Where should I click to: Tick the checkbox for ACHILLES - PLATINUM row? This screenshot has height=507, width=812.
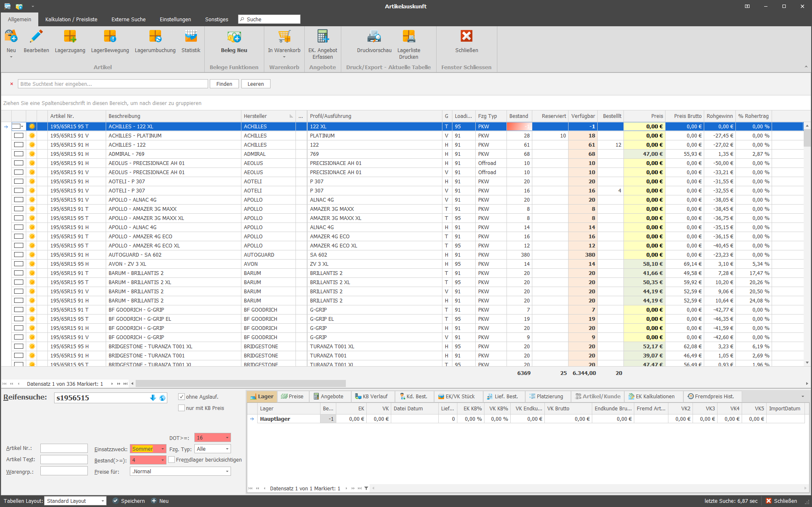[19, 135]
